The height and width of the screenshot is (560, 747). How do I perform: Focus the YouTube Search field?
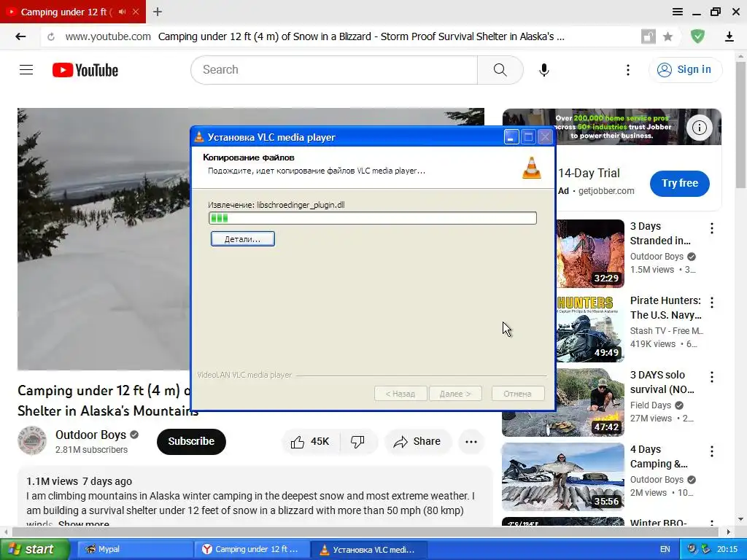tap(334, 70)
